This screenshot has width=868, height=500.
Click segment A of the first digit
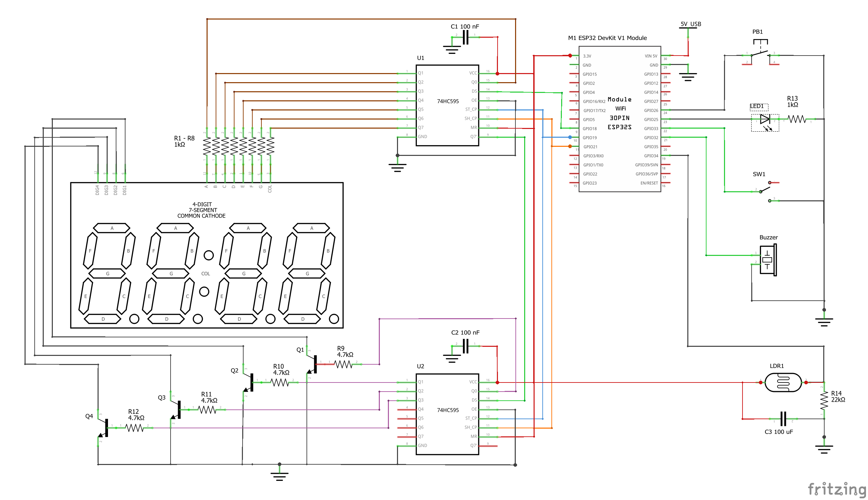[x=112, y=228]
